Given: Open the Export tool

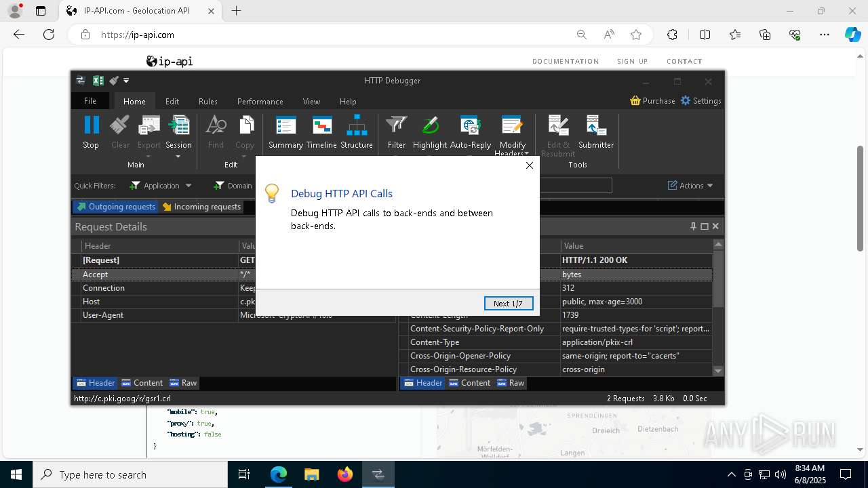Looking at the screenshot, I should pos(149,136).
